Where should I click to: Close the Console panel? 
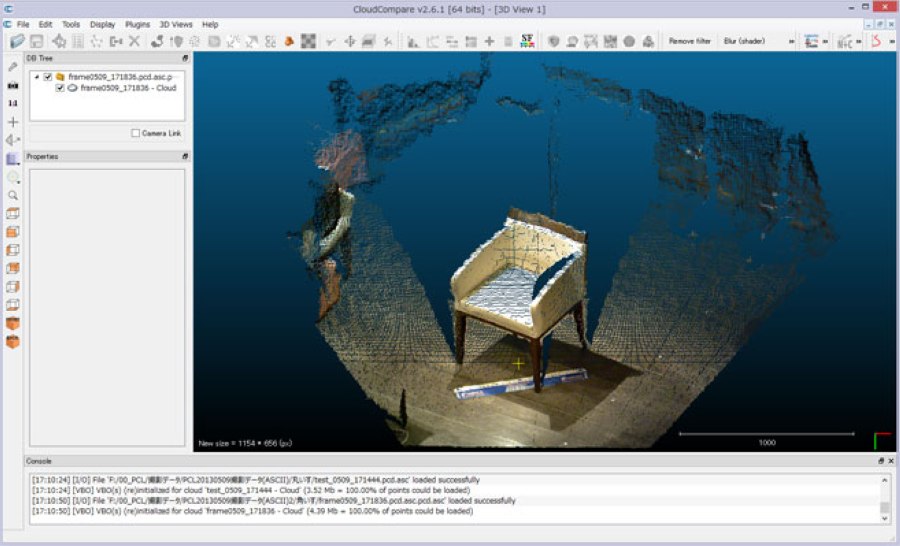coord(891,461)
